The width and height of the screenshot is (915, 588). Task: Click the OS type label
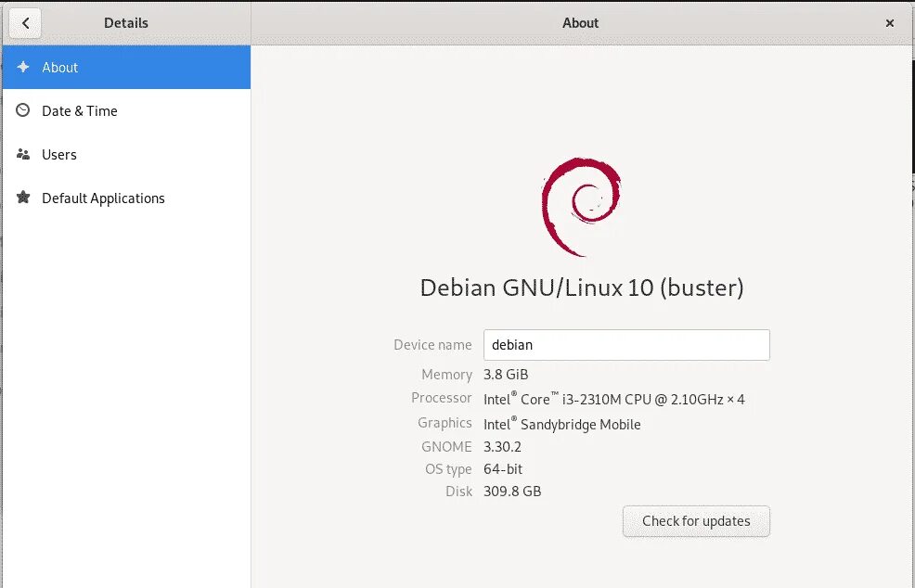[x=448, y=469]
